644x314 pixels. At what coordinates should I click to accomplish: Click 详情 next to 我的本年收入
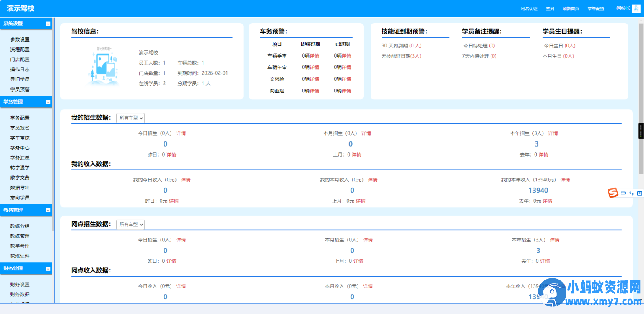point(564,179)
